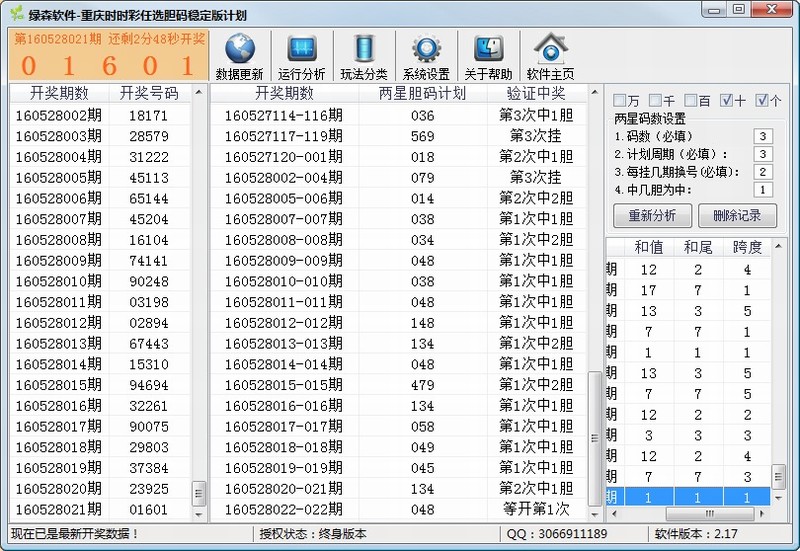Click the 两星胆码计划 column header
This screenshot has width=800, height=551.
click(423, 93)
